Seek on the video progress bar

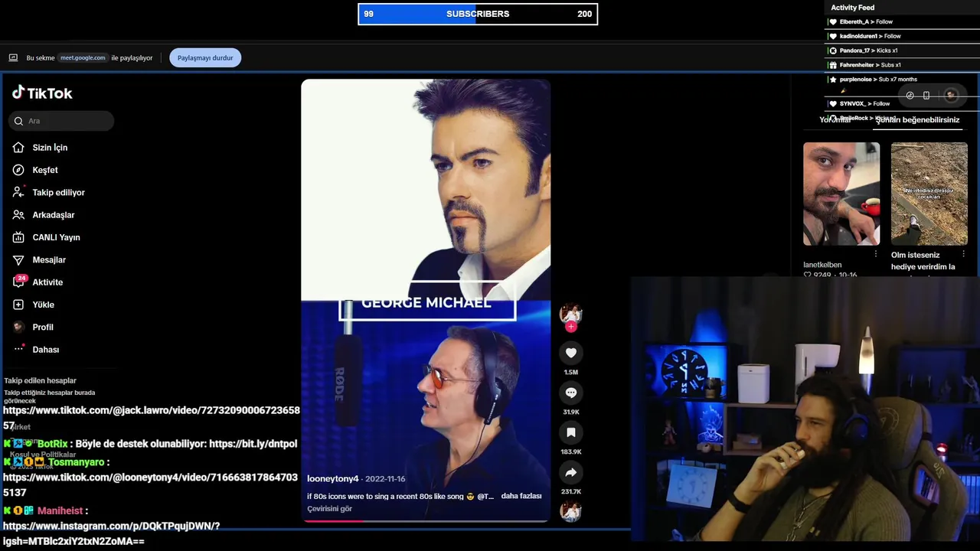tap(426, 520)
